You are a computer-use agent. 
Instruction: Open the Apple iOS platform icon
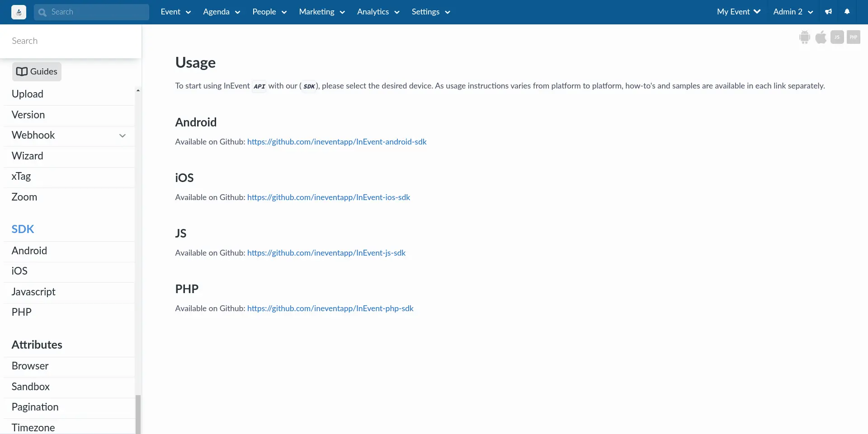pyautogui.click(x=821, y=37)
